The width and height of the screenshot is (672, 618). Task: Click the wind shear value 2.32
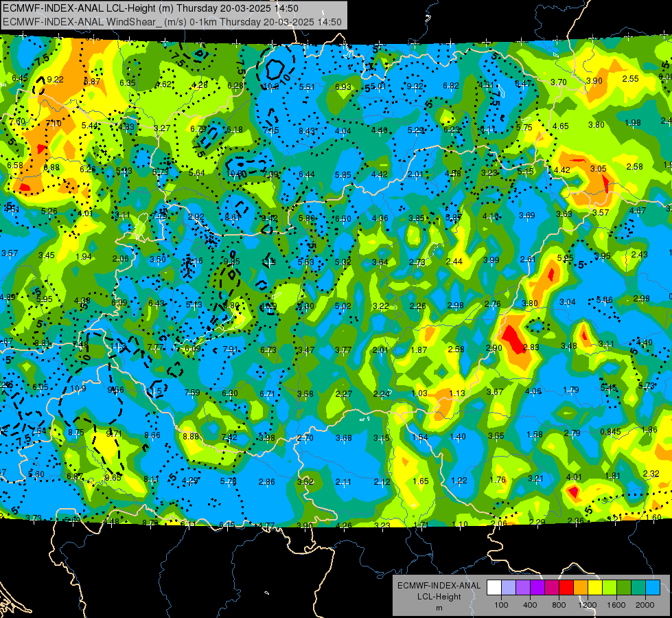pyautogui.click(x=651, y=474)
